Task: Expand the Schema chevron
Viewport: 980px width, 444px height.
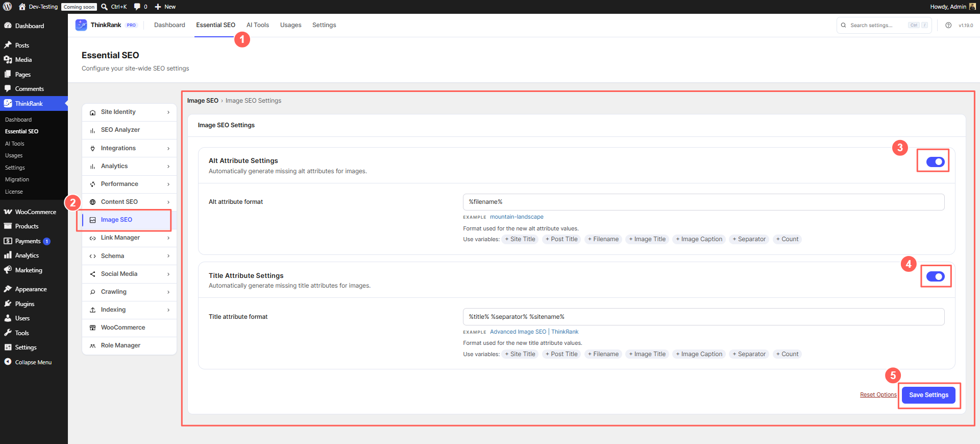Action: point(168,256)
